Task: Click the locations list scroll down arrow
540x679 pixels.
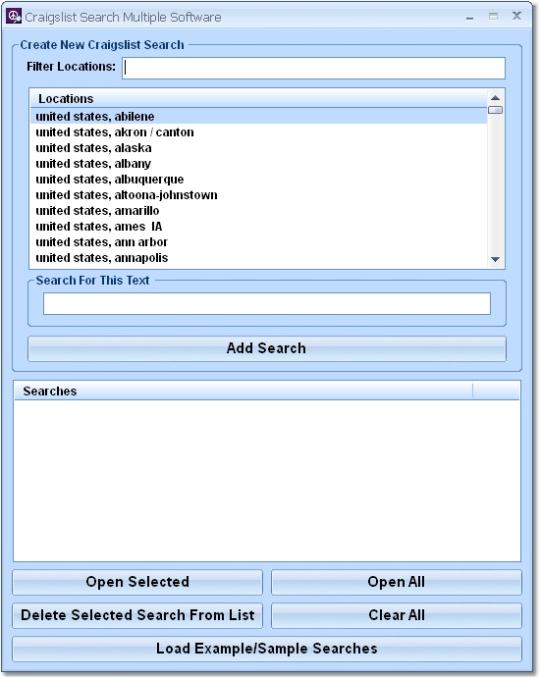Action: point(495,259)
